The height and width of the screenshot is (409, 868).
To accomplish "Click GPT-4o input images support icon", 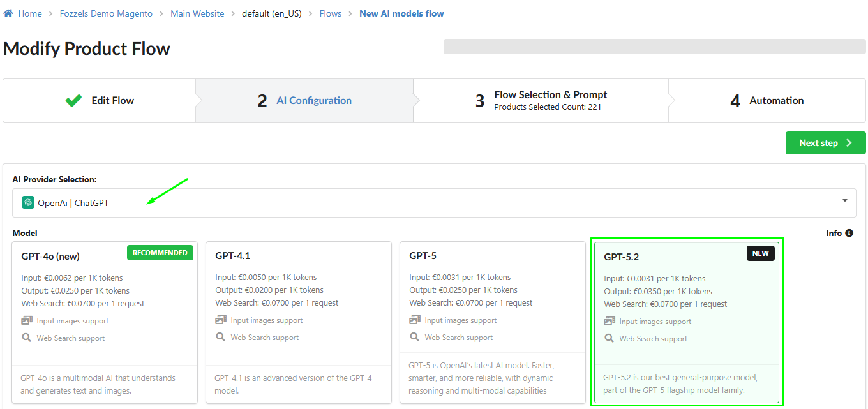I will pos(27,321).
